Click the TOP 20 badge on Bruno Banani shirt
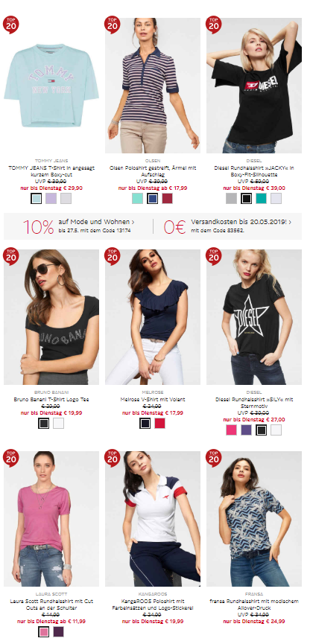This screenshot has height=644, width=313. [10, 256]
